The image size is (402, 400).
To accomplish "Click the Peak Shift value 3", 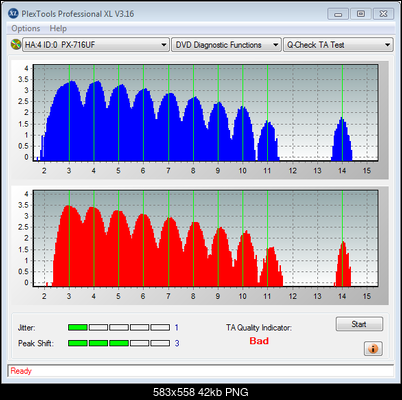I will [x=177, y=343].
